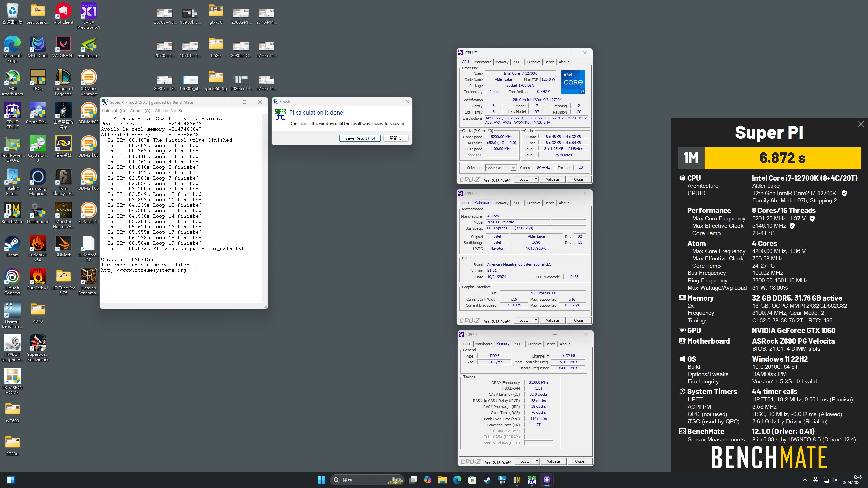Switch to Mainboard tab in top CPU-Z window
The height and width of the screenshot is (488, 868).
(x=482, y=62)
